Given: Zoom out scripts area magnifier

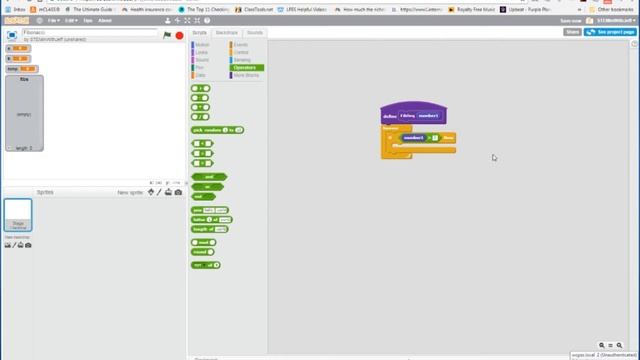Looking at the screenshot, I should tap(602, 345).
